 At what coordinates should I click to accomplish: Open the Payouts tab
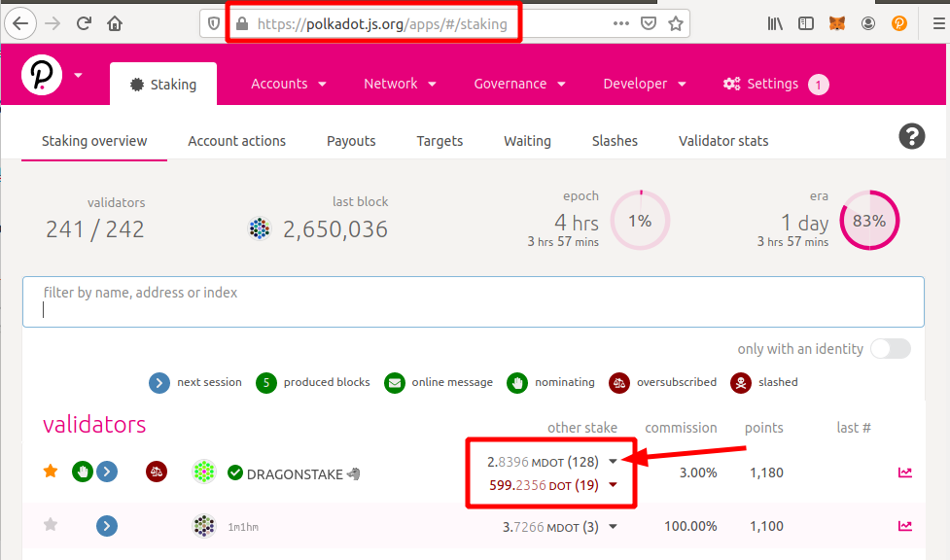coord(351,141)
